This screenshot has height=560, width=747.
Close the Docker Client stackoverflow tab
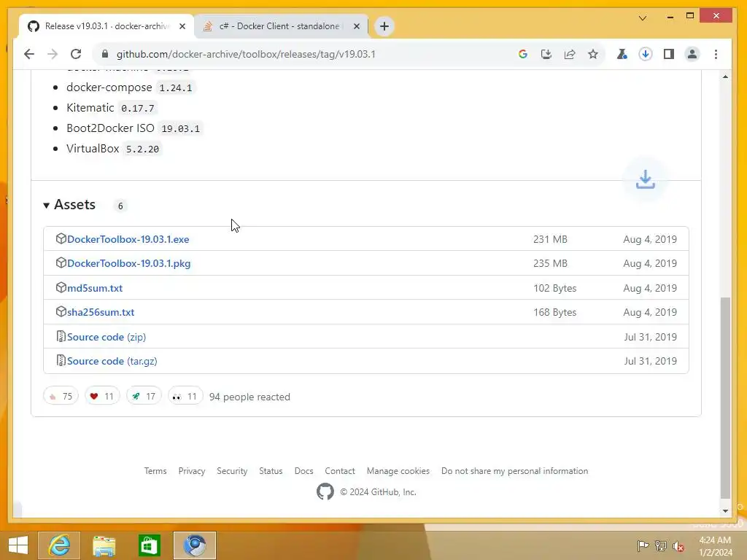point(356,26)
